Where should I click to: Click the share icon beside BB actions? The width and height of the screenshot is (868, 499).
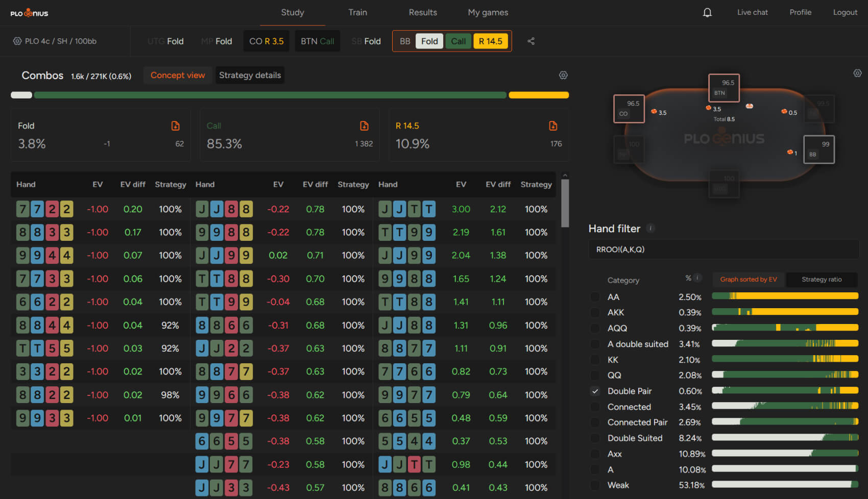(x=531, y=41)
